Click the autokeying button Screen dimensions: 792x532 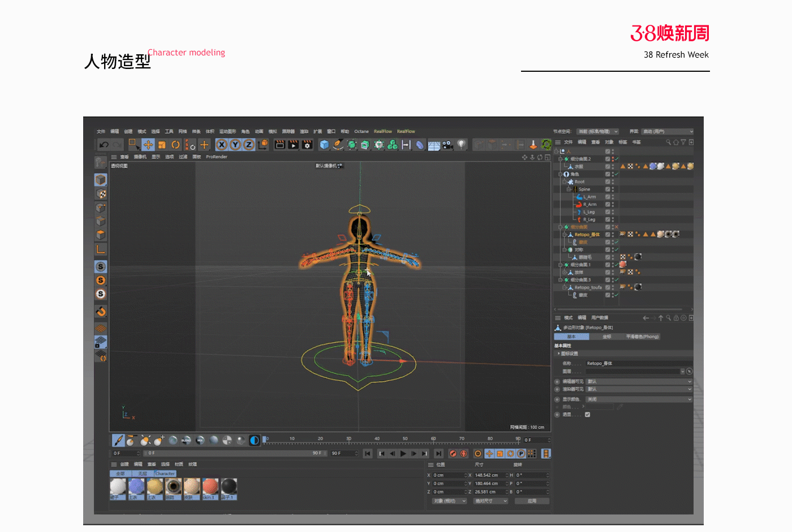click(464, 453)
